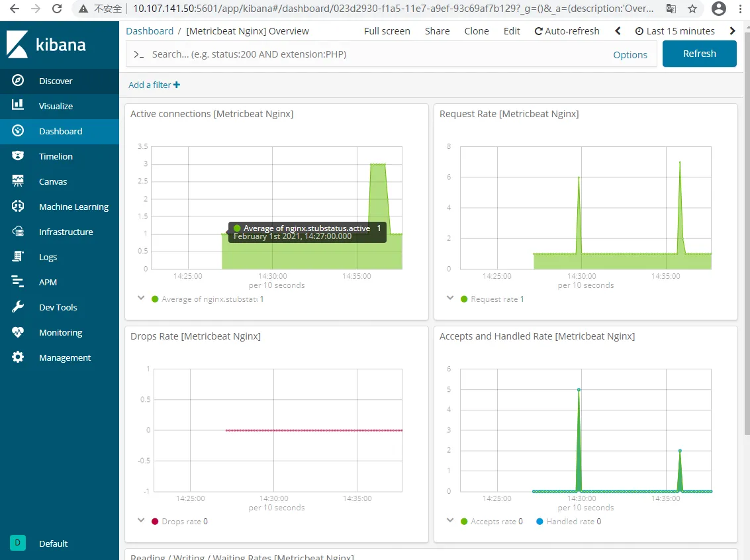Click the APM icon in sidebar
The height and width of the screenshot is (560, 750).
click(x=18, y=282)
